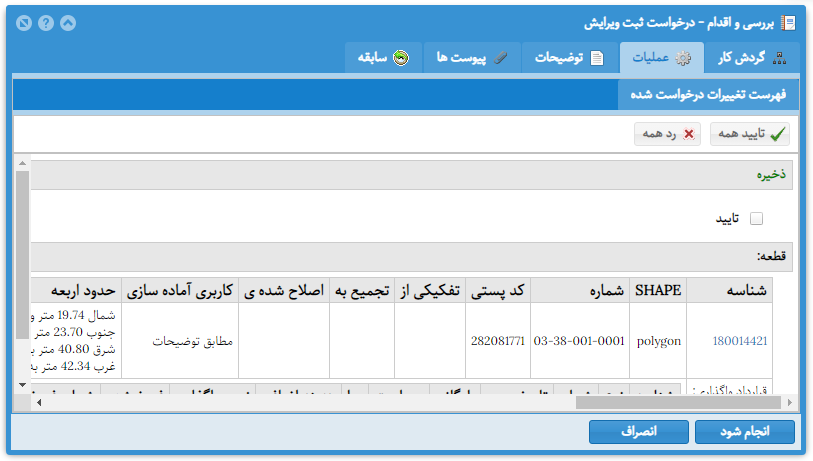This screenshot has width=813, height=461.
Task: Click the green checkmark of تایید همه
Action: coord(778,134)
